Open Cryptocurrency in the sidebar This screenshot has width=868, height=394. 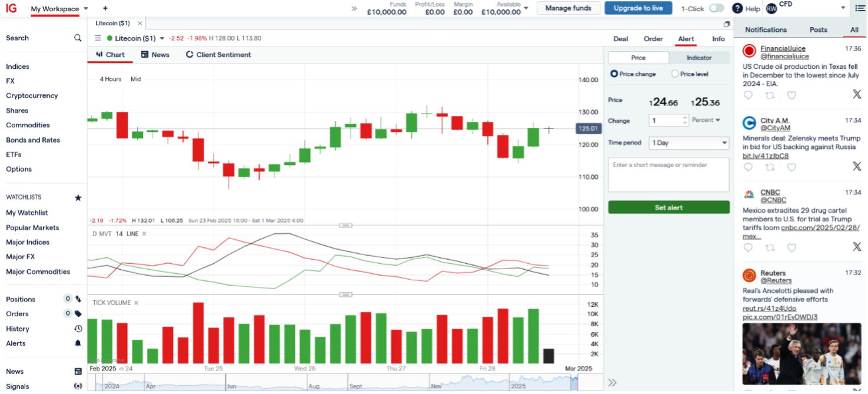(x=32, y=95)
